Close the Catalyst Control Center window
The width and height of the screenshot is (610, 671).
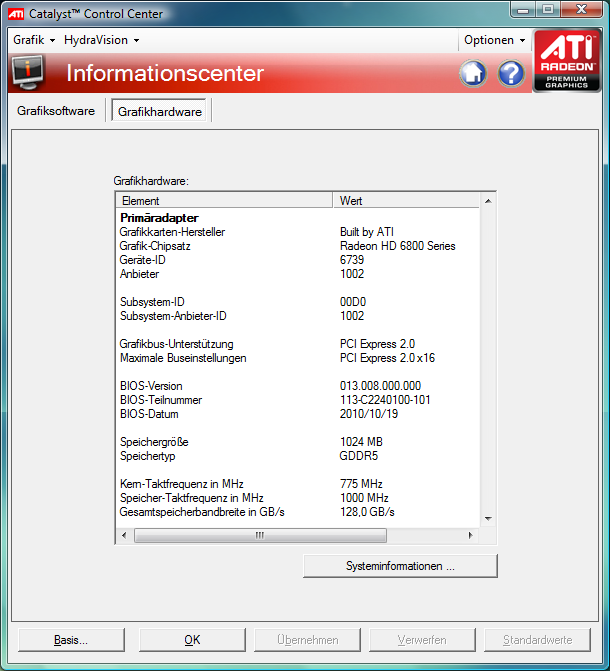pos(580,10)
